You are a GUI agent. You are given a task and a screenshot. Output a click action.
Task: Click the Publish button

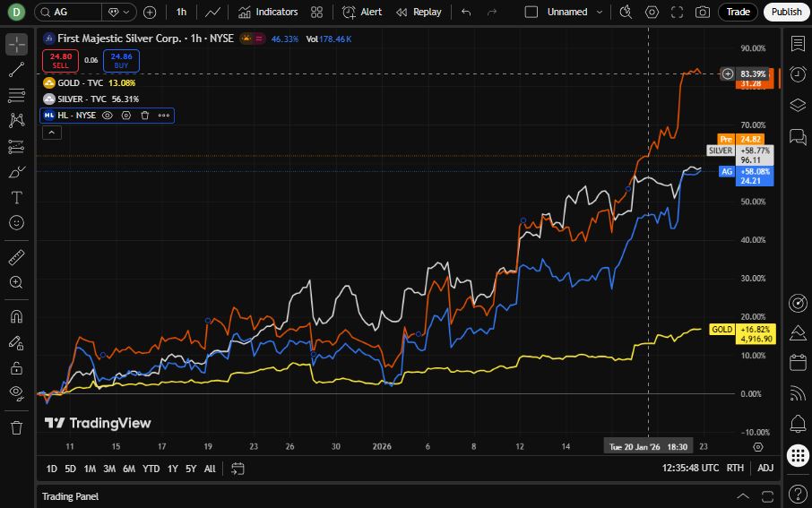click(x=786, y=12)
